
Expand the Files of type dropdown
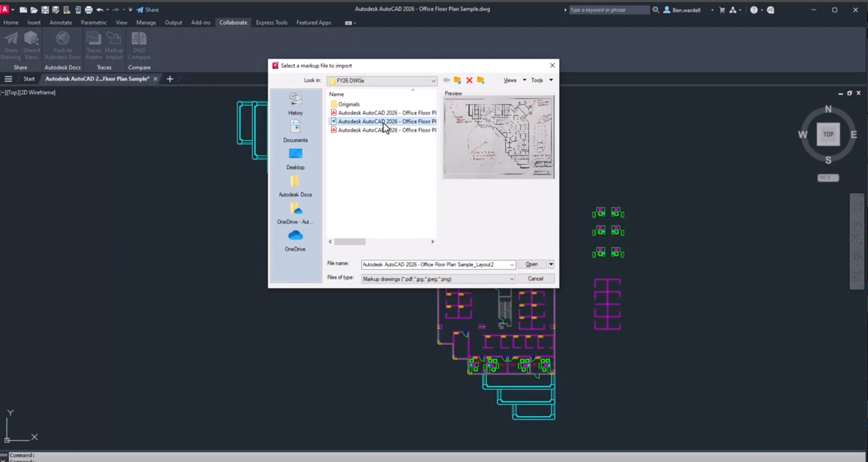pyautogui.click(x=512, y=279)
